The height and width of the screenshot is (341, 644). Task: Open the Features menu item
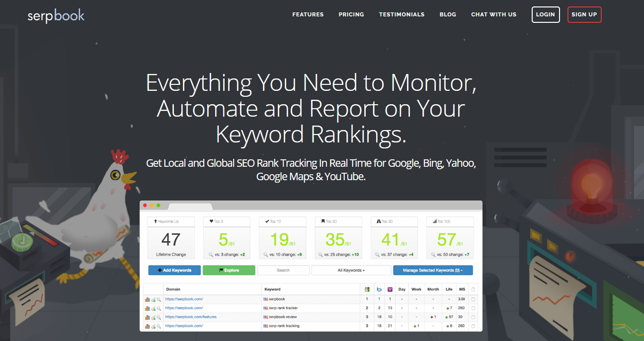point(308,14)
